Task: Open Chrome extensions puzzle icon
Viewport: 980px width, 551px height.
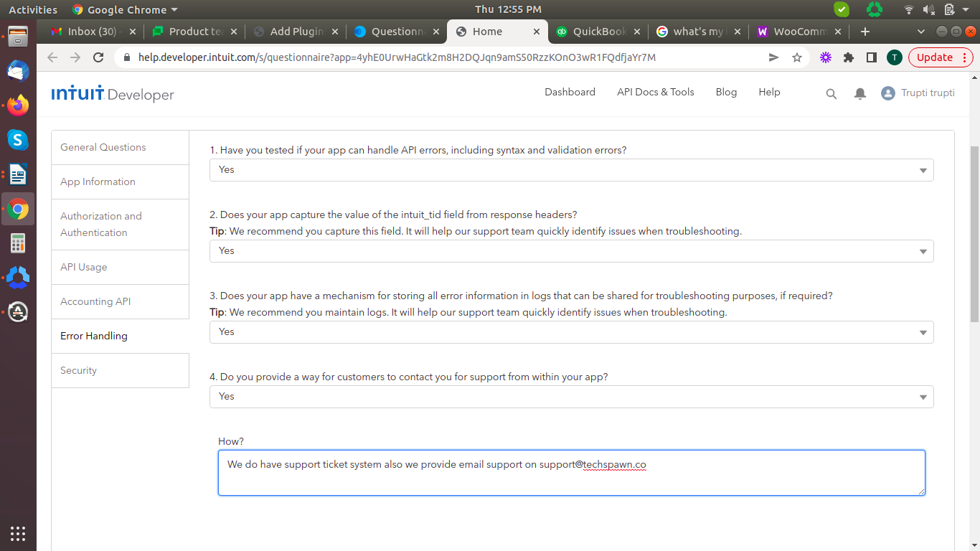Action: (849, 57)
